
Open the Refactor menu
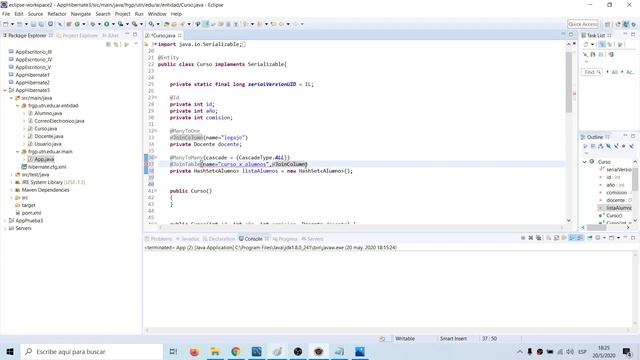tap(57, 14)
